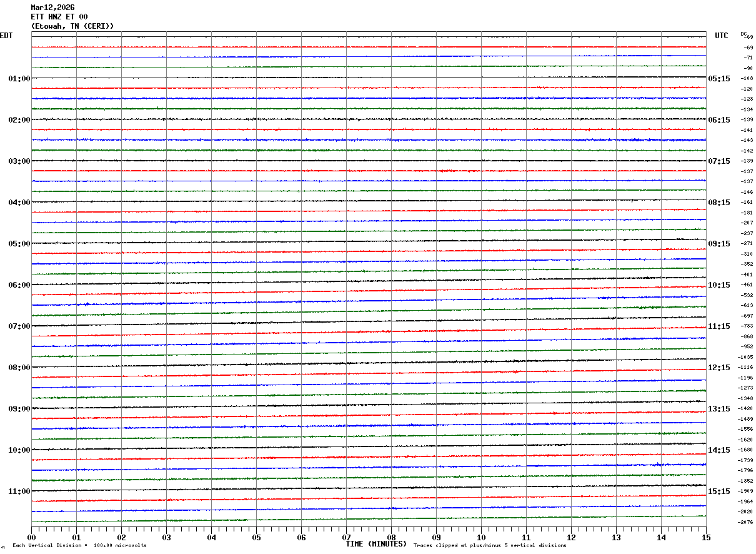The image size is (756, 554).
Task: Click the '09:15' UTC time label
Action: 719,244
